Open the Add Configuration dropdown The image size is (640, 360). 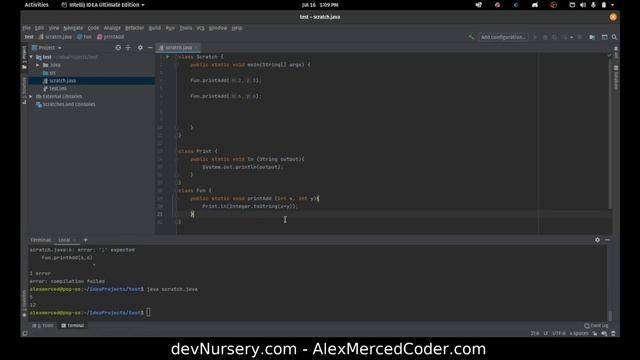[x=503, y=37]
